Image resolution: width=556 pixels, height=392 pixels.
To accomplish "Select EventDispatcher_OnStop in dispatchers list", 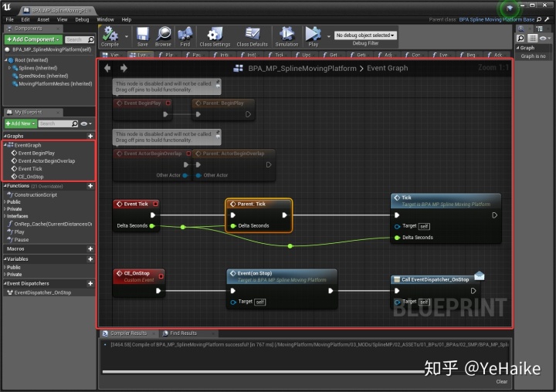I will pos(42,292).
